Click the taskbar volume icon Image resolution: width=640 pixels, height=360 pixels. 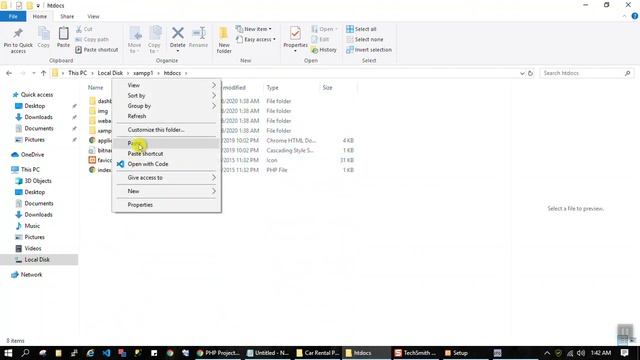[581, 353]
